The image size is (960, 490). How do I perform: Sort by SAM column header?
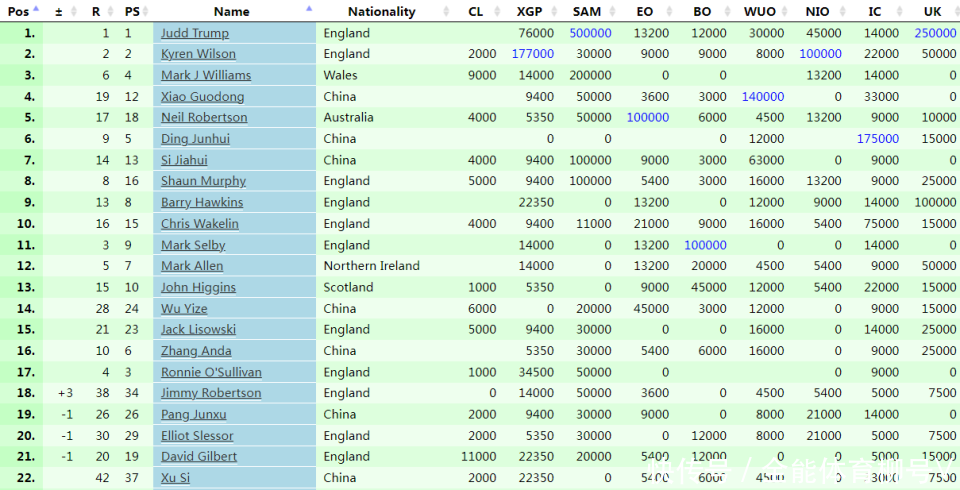(x=587, y=12)
